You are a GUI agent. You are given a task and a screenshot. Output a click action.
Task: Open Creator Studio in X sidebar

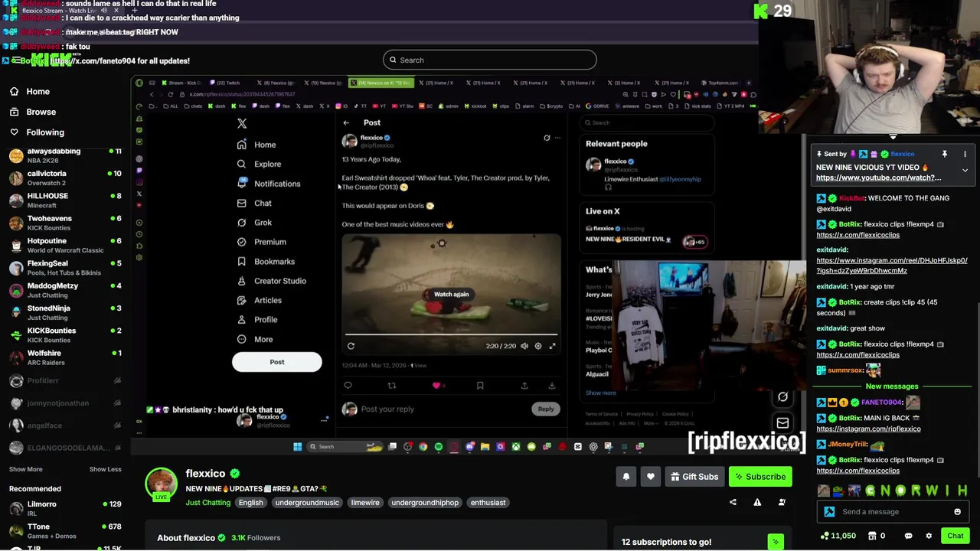pyautogui.click(x=272, y=281)
